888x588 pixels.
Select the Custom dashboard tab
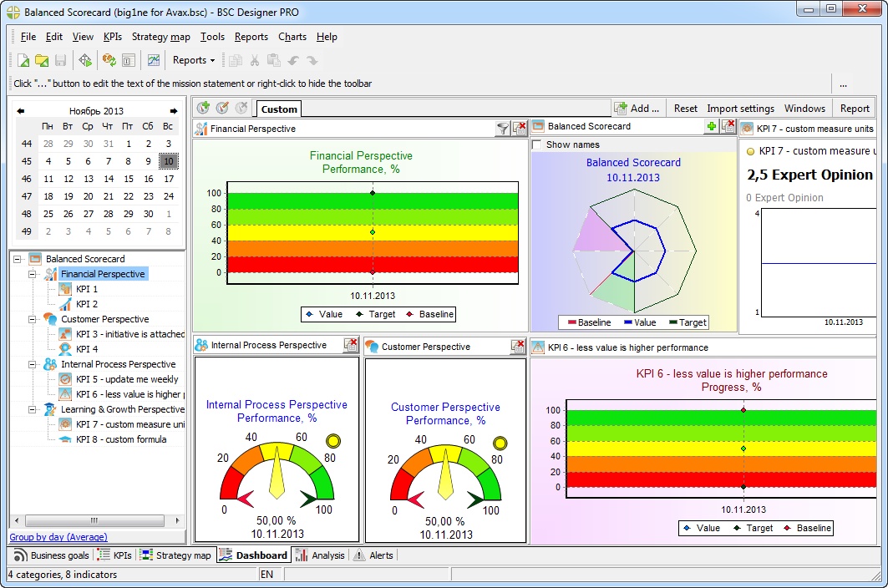tap(279, 109)
